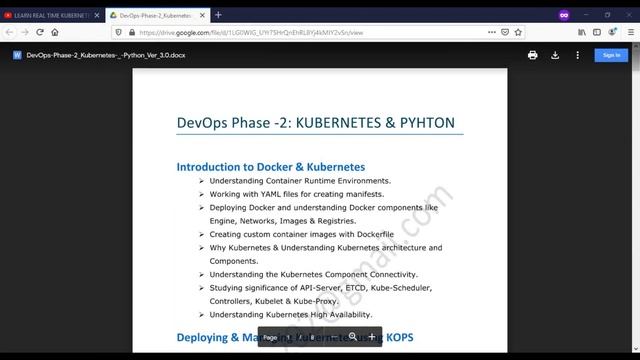Click 'Understanding Container Runtime Environments' line
The width and height of the screenshot is (640, 360).
[300, 181]
